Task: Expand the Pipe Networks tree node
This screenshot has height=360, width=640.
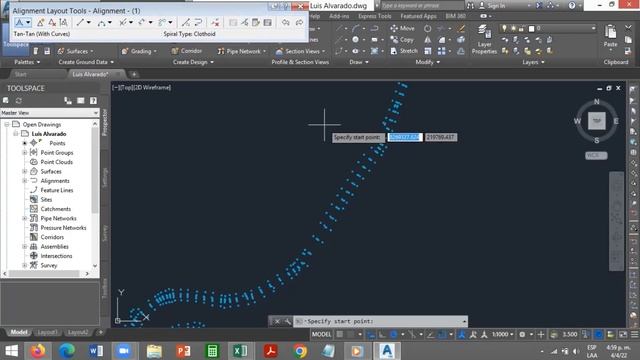Action: 24,218
